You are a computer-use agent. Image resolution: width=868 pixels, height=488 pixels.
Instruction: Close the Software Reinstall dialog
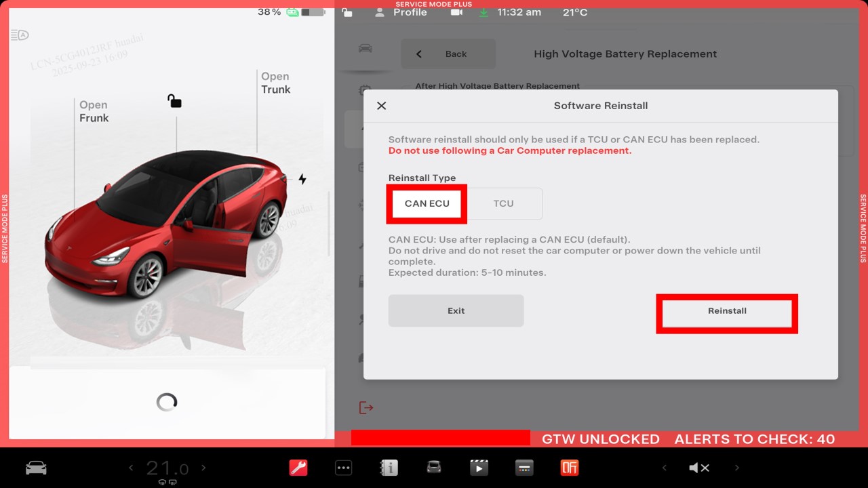click(x=381, y=106)
